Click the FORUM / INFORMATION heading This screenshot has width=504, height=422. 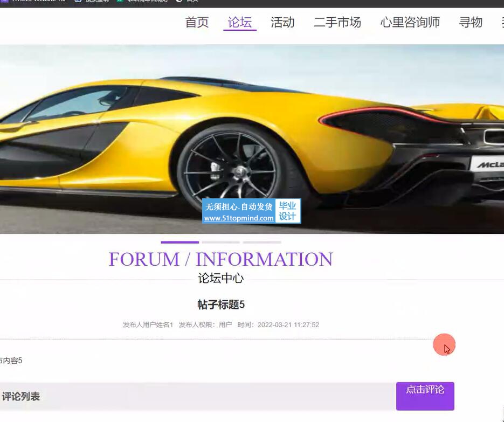(x=221, y=259)
